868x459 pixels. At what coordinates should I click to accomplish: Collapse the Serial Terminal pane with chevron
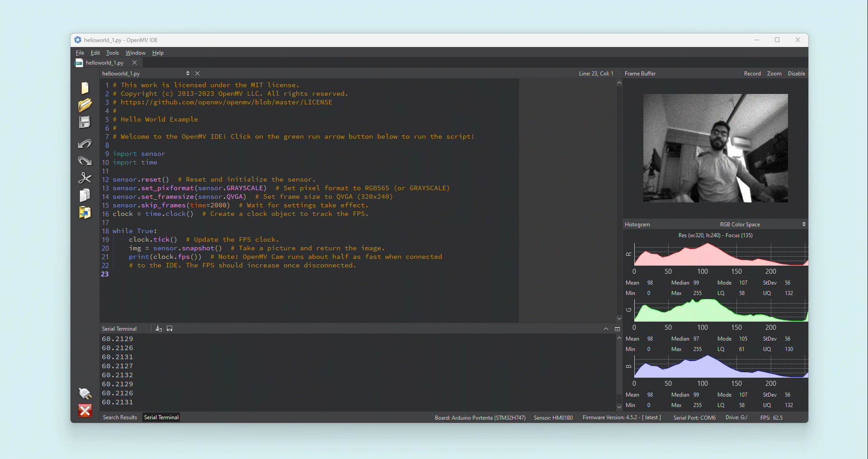606,329
